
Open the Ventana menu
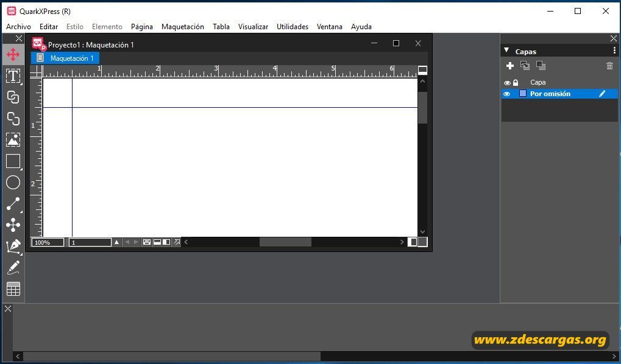(x=330, y=27)
